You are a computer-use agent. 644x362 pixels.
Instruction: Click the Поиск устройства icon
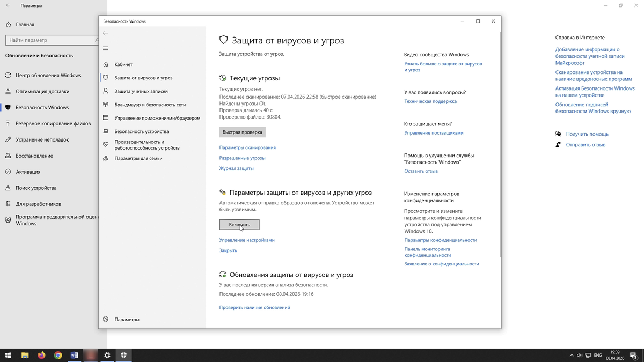(x=8, y=188)
